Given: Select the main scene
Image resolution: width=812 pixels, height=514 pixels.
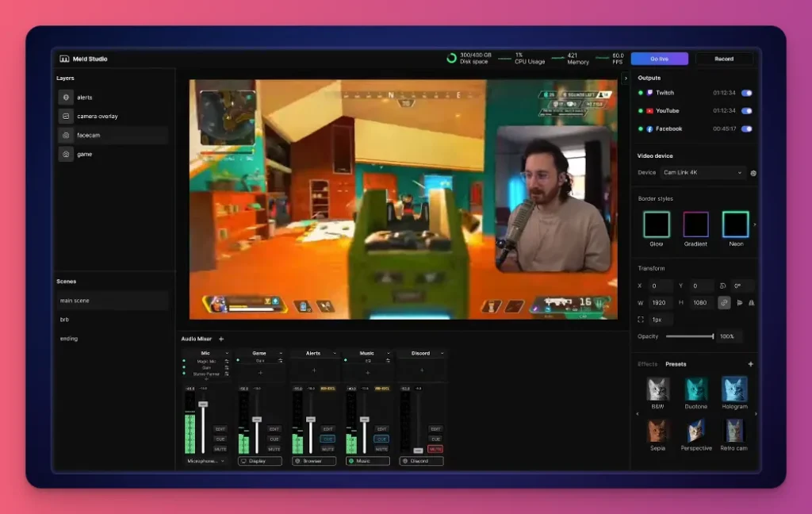Looking at the screenshot, I should [x=113, y=301].
